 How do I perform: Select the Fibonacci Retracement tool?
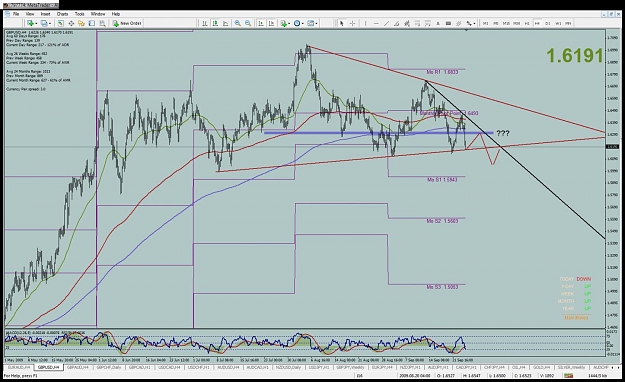[417, 24]
